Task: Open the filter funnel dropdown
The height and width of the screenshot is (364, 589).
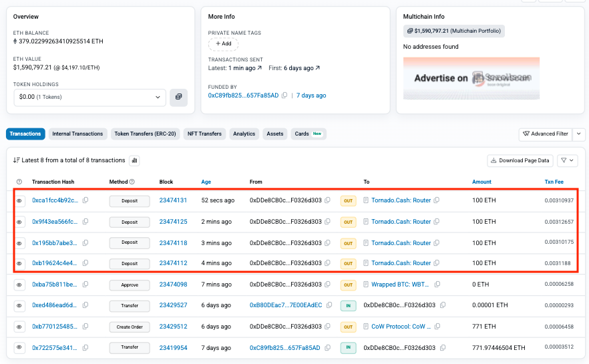Action: point(568,160)
